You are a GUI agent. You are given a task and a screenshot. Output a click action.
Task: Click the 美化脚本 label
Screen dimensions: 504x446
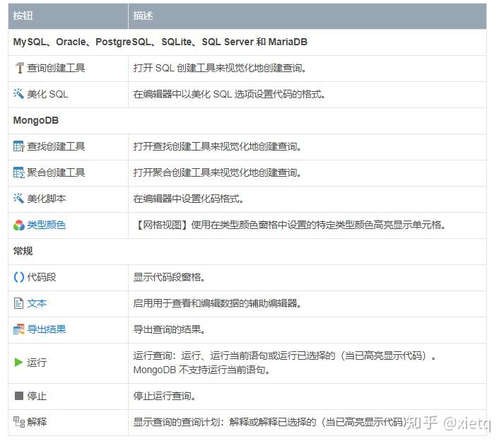46,199
